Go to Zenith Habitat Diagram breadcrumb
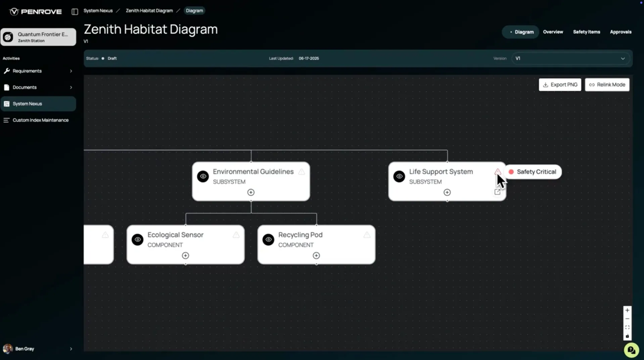Viewport: 644px width, 360px height. [149, 11]
